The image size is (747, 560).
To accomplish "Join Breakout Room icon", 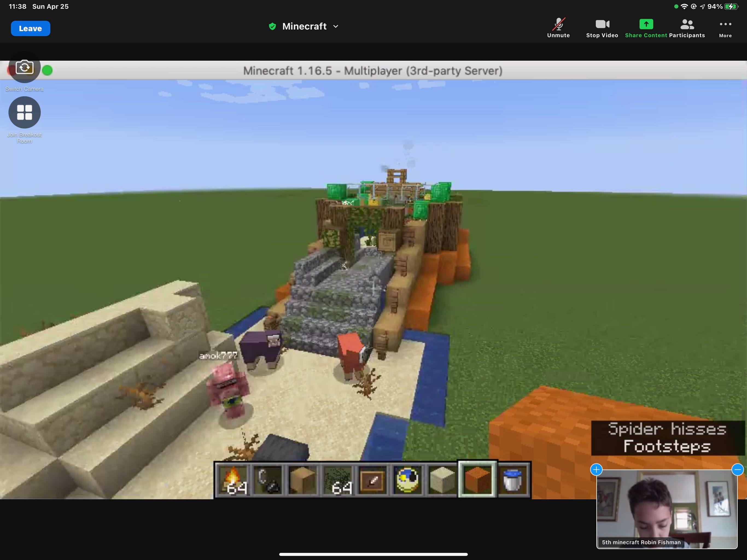I will point(24,112).
